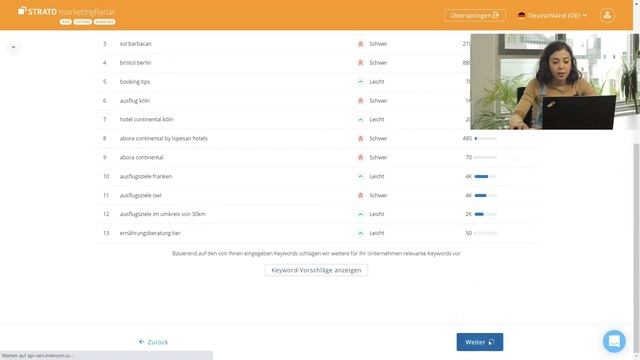Screen dimensions: 640x360
Task: Click difficulty icon for abora continental by lopesan hotels
Action: [360, 139]
